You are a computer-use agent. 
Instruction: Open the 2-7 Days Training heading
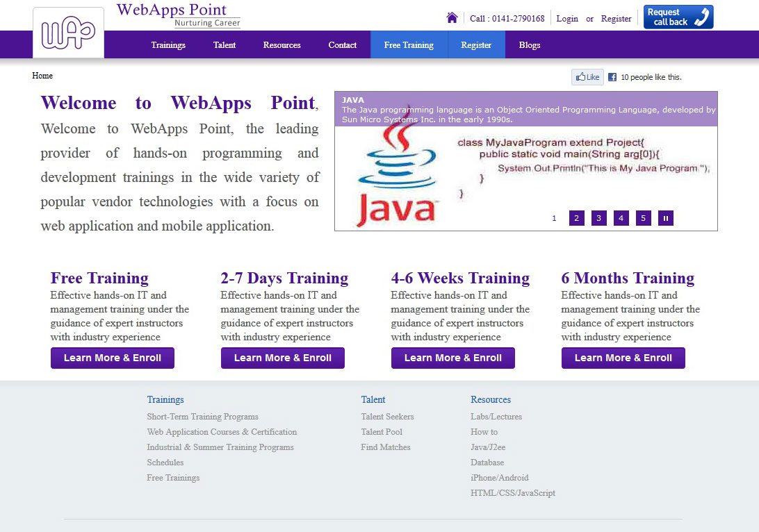pyautogui.click(x=285, y=278)
